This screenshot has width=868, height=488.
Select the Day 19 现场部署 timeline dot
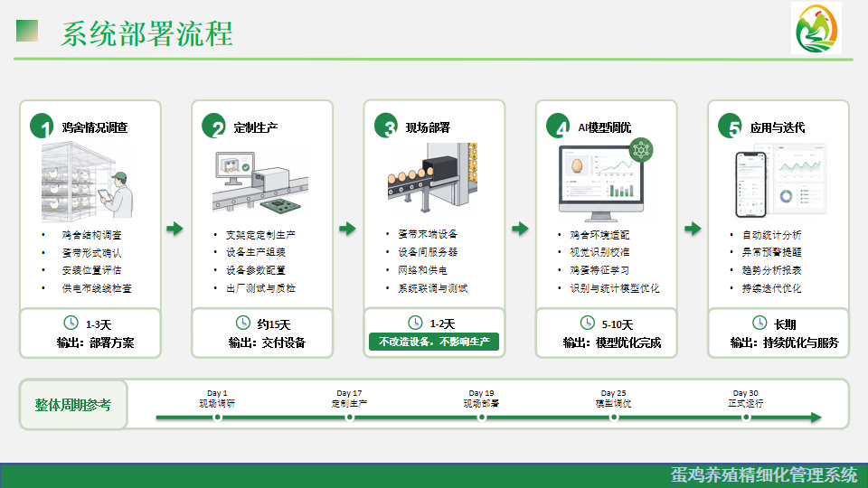coord(482,418)
